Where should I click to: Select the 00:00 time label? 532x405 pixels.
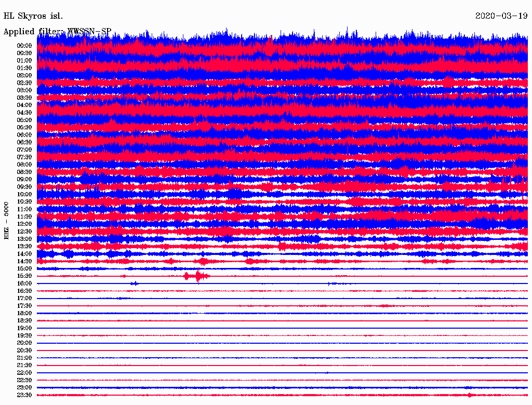24,46
